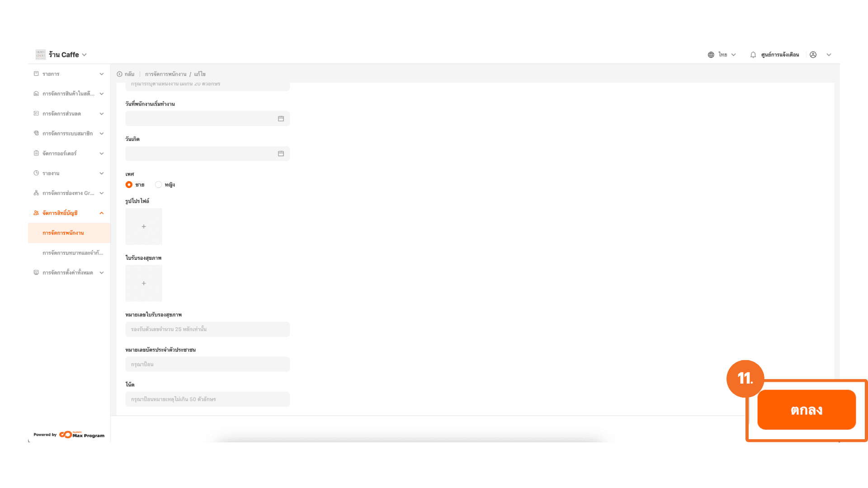Open calendar picker for birth date field
This screenshot has width=868, height=488.
[281, 154]
